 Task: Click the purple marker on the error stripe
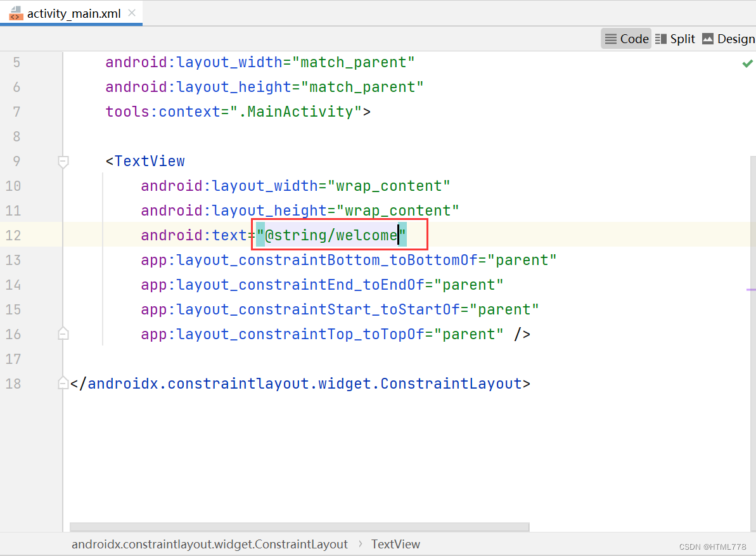click(x=751, y=289)
